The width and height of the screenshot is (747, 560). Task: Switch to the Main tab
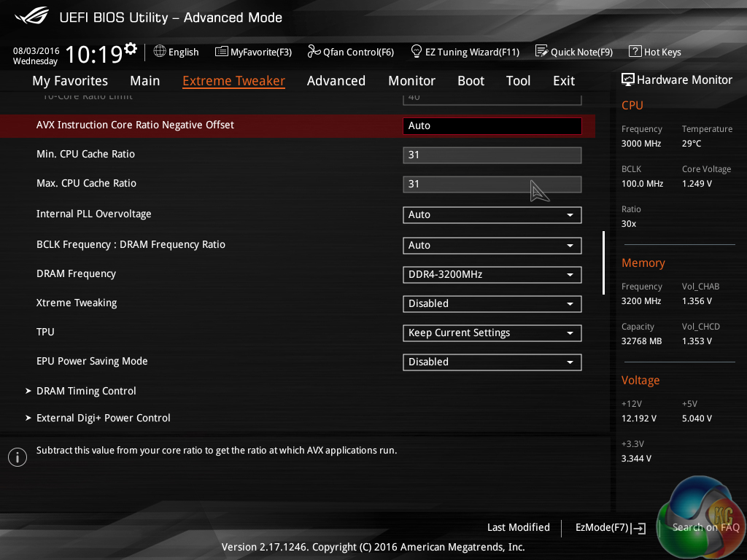tap(145, 81)
